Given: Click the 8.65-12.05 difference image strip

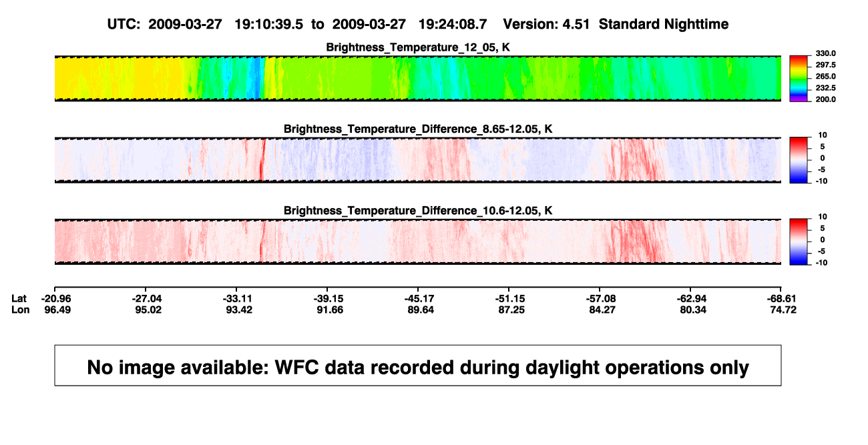Looking at the screenshot, I should [x=417, y=160].
